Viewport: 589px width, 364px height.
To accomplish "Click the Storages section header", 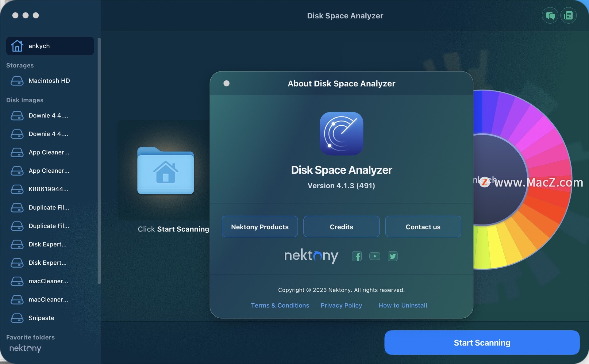I will tap(20, 65).
